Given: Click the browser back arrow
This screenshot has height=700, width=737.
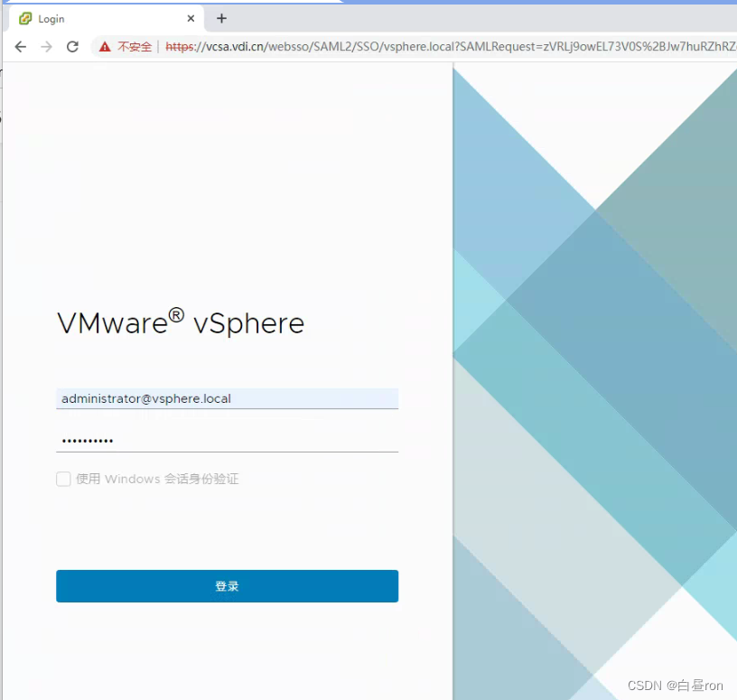Looking at the screenshot, I should pos(20,47).
